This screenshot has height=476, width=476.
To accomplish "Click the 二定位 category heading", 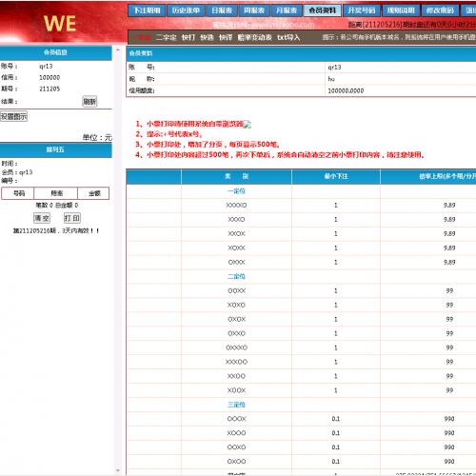I will (x=236, y=276).
